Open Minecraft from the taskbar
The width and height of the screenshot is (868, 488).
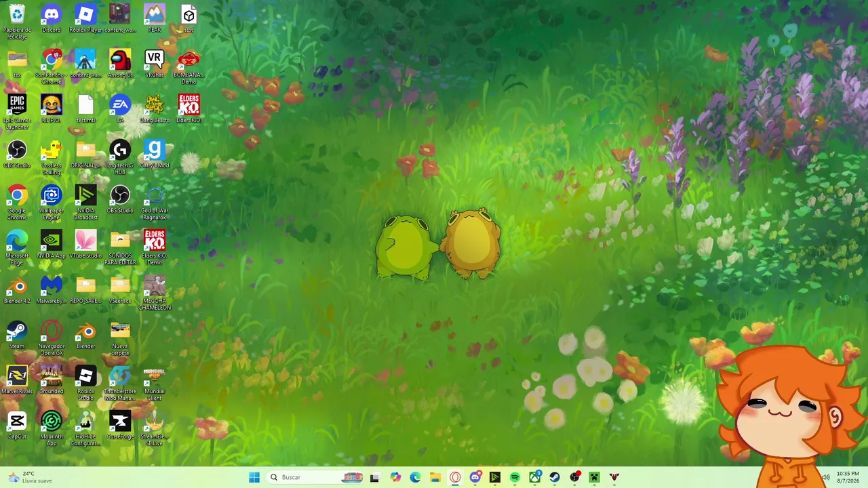tap(595, 477)
